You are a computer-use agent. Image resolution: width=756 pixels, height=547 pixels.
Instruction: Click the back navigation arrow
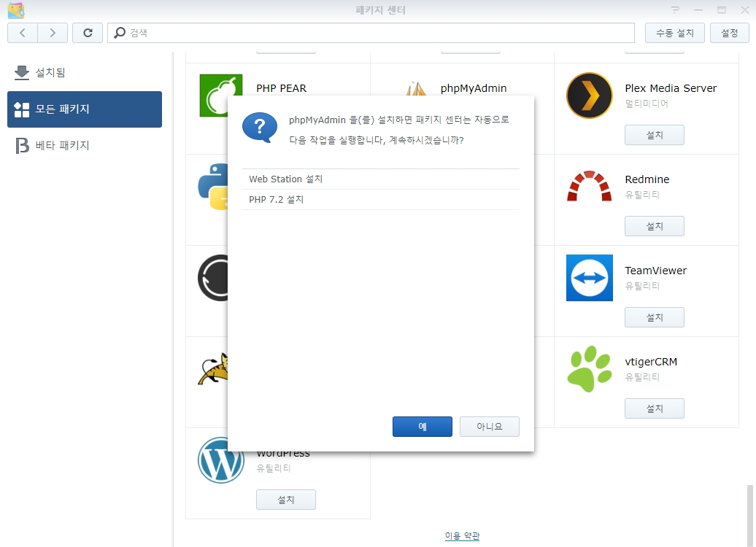click(23, 33)
